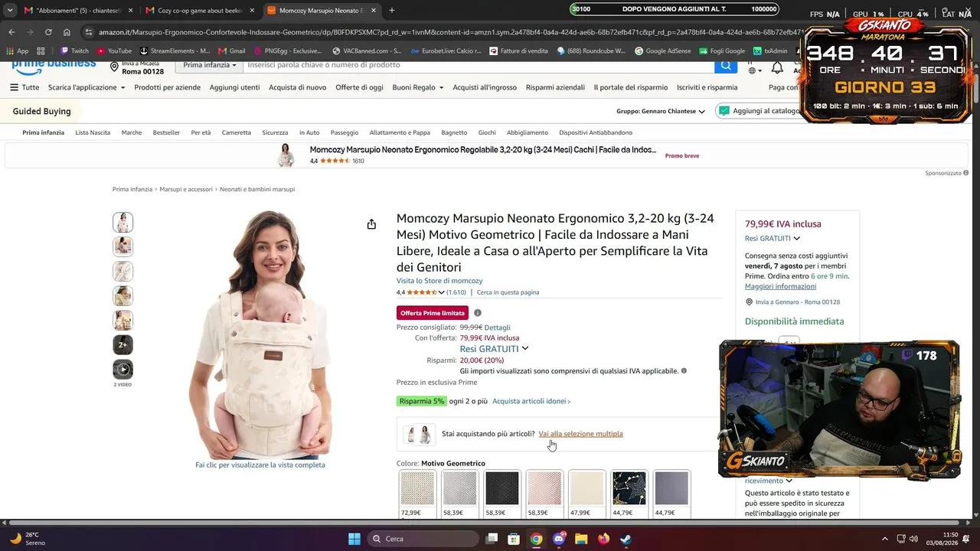The width and height of the screenshot is (980, 551).
Task: Click the share icon next to product image
Action: (x=371, y=224)
